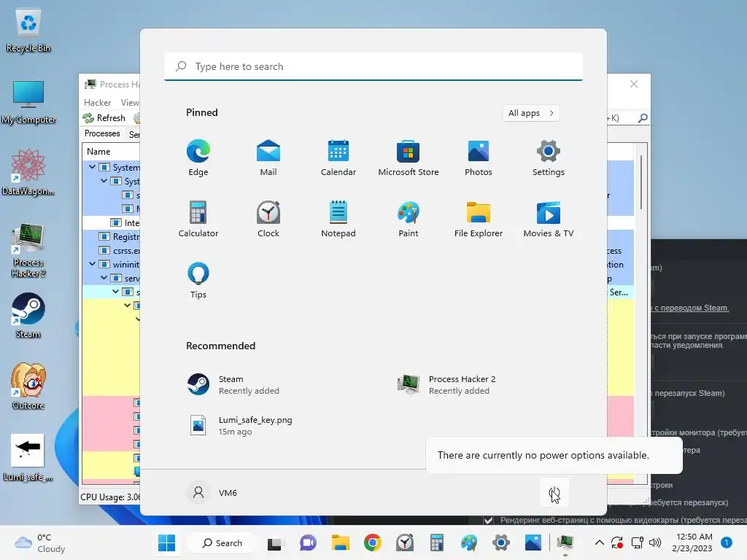Open File Explorer pinned app
This screenshot has width=747, height=560.
tap(479, 219)
